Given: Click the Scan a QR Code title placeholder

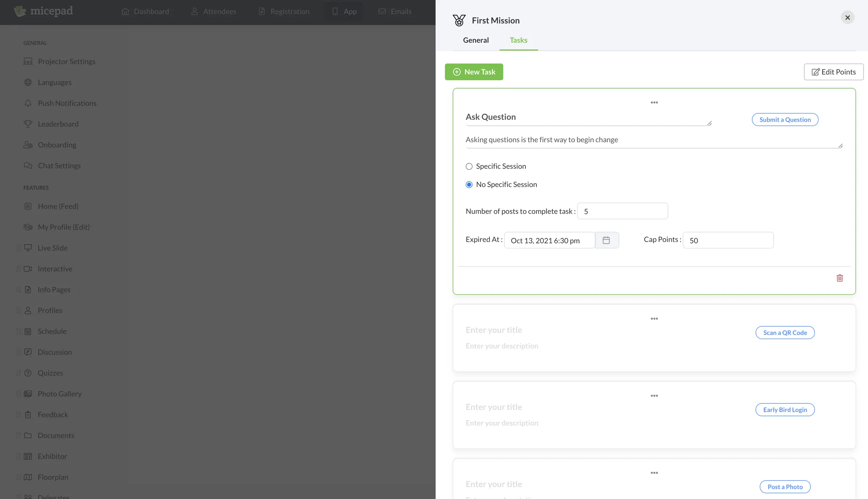Looking at the screenshot, I should pyautogui.click(x=494, y=330).
